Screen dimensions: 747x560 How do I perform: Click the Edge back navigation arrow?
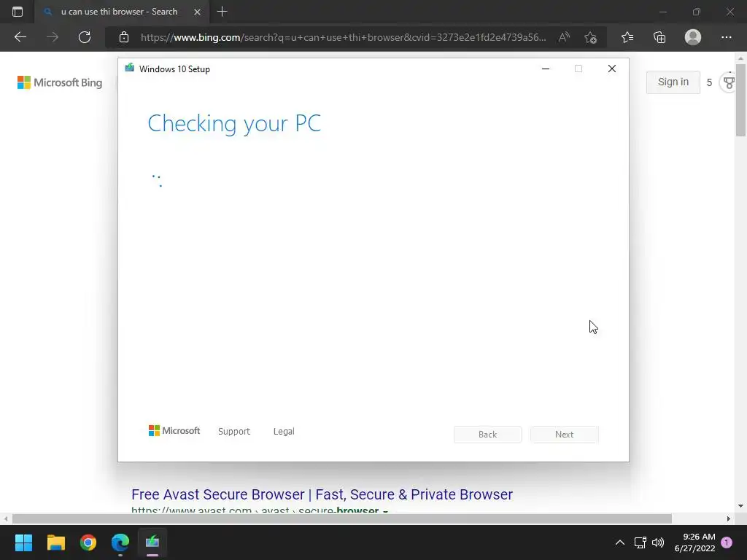pyautogui.click(x=20, y=37)
